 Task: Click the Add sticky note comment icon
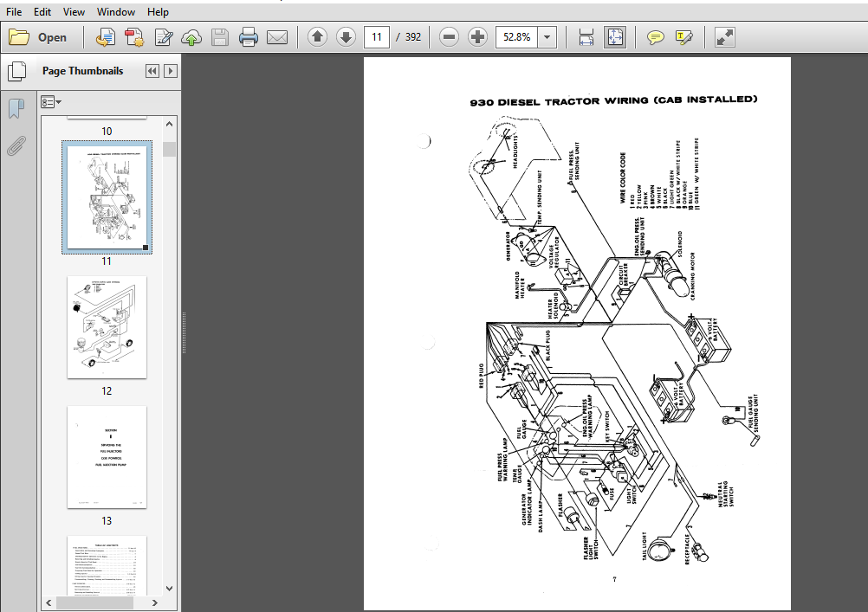pyautogui.click(x=656, y=37)
